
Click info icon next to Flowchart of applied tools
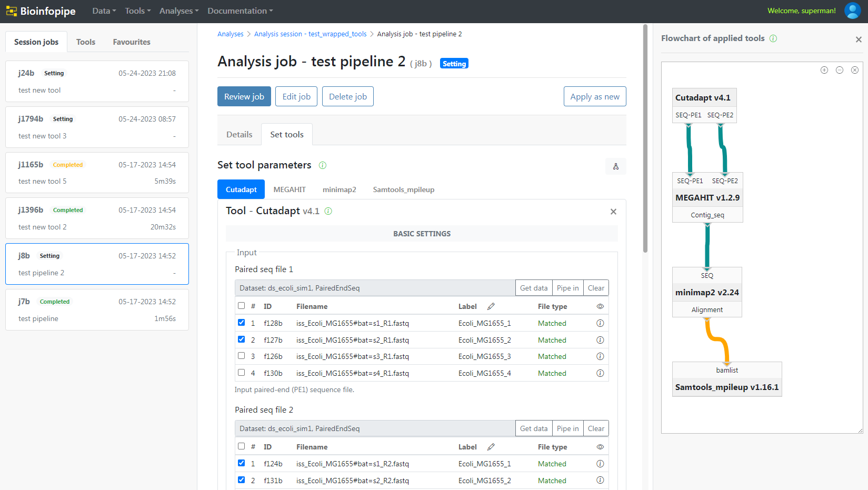773,38
